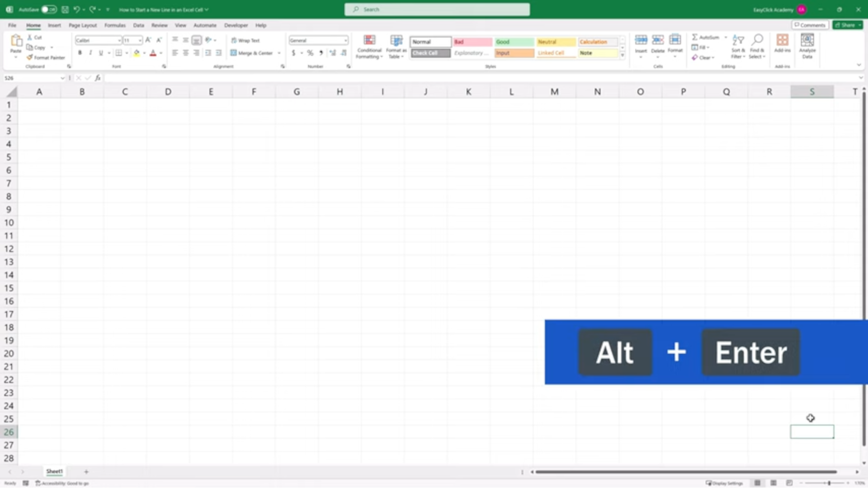Open the font name dropdown
The width and height of the screenshot is (868, 488).
pyautogui.click(x=119, y=40)
